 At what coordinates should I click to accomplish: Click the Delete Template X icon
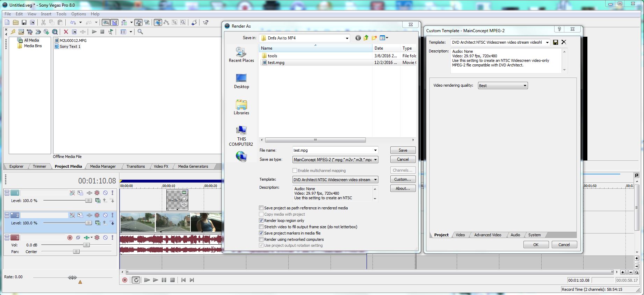pyautogui.click(x=564, y=42)
